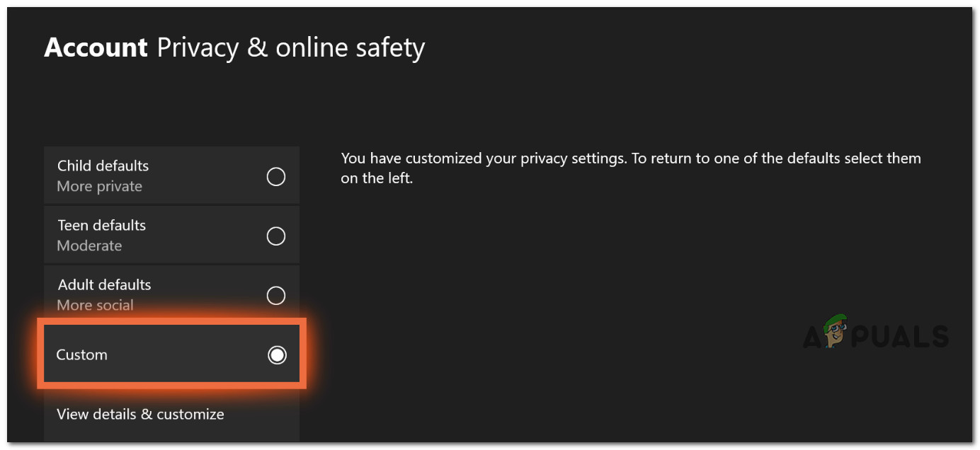The width and height of the screenshot is (980, 450).
Task: Open "View details & customize"
Action: 140,414
